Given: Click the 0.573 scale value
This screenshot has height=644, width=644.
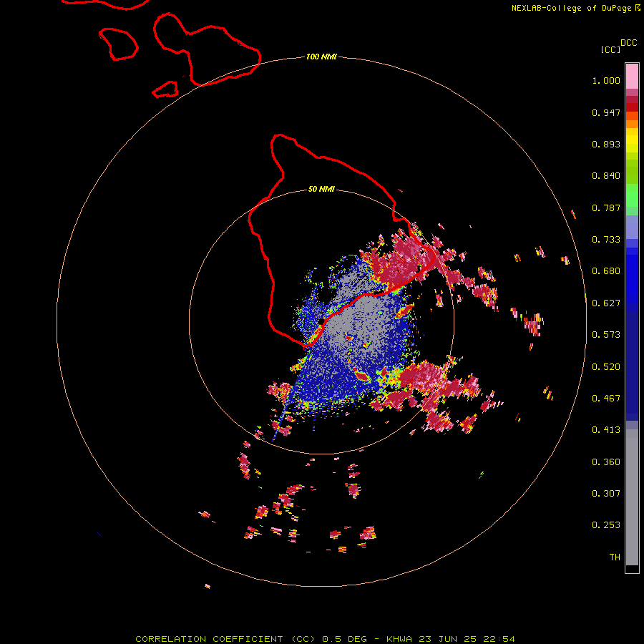Looking at the screenshot, I should click(x=606, y=335).
